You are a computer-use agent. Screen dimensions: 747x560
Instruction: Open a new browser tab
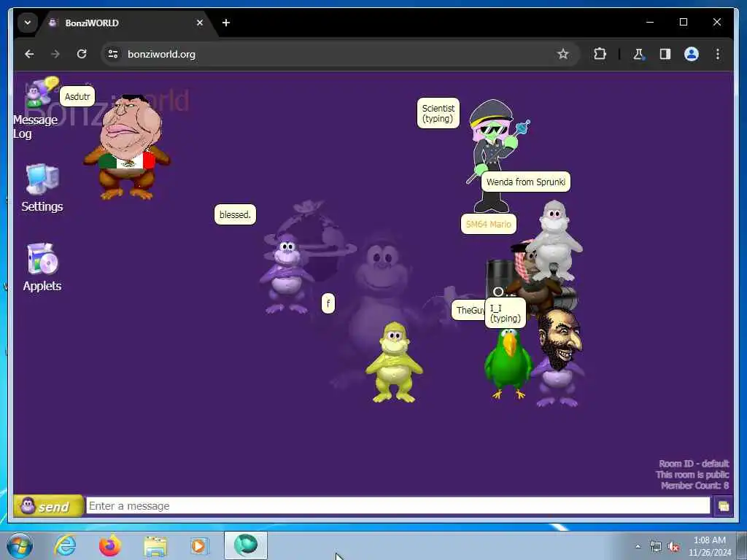[x=226, y=23]
